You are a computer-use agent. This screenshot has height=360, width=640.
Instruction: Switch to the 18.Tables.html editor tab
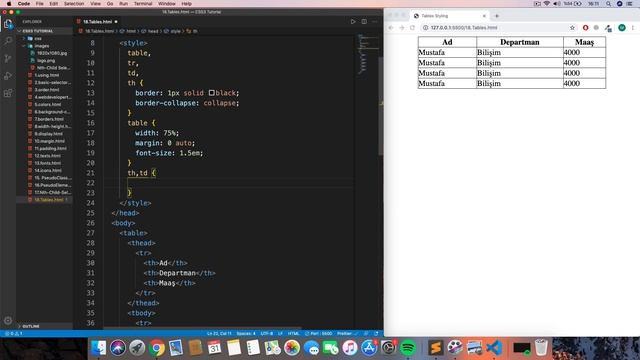click(98, 22)
